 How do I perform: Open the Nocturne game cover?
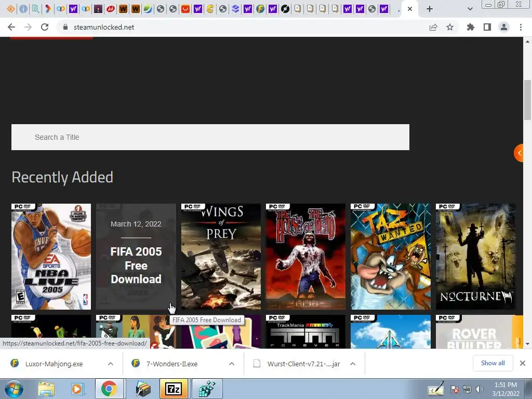[475, 257]
